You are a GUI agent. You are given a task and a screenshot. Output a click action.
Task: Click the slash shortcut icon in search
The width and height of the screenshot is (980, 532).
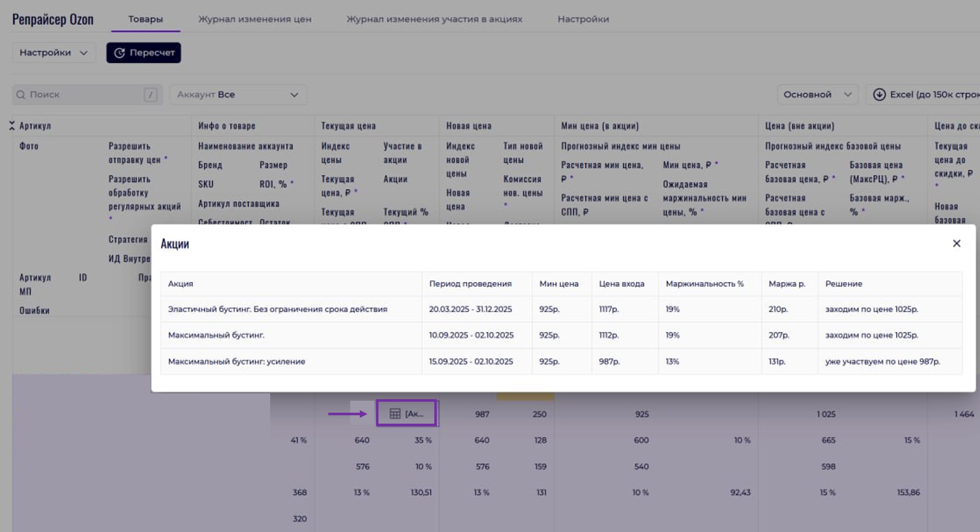(x=150, y=94)
